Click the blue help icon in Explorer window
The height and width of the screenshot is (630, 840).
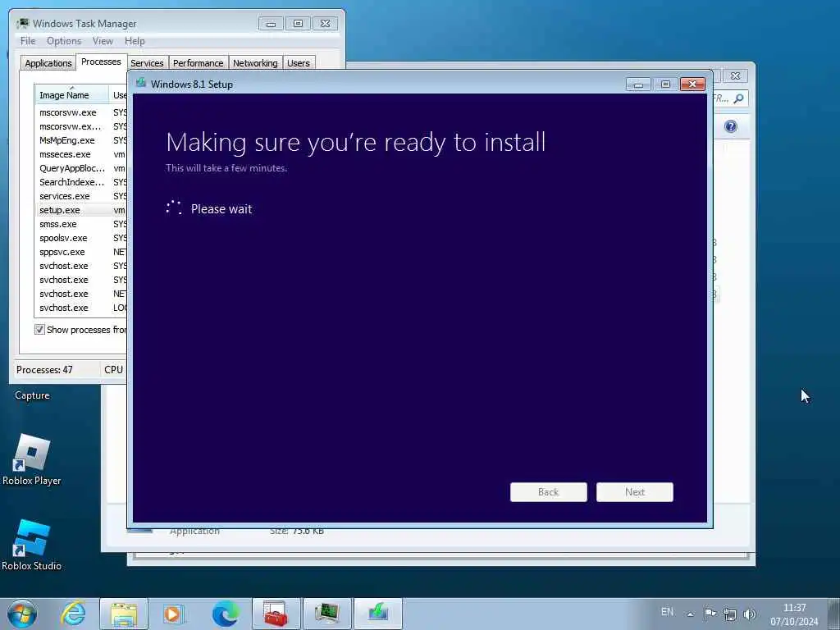click(731, 126)
